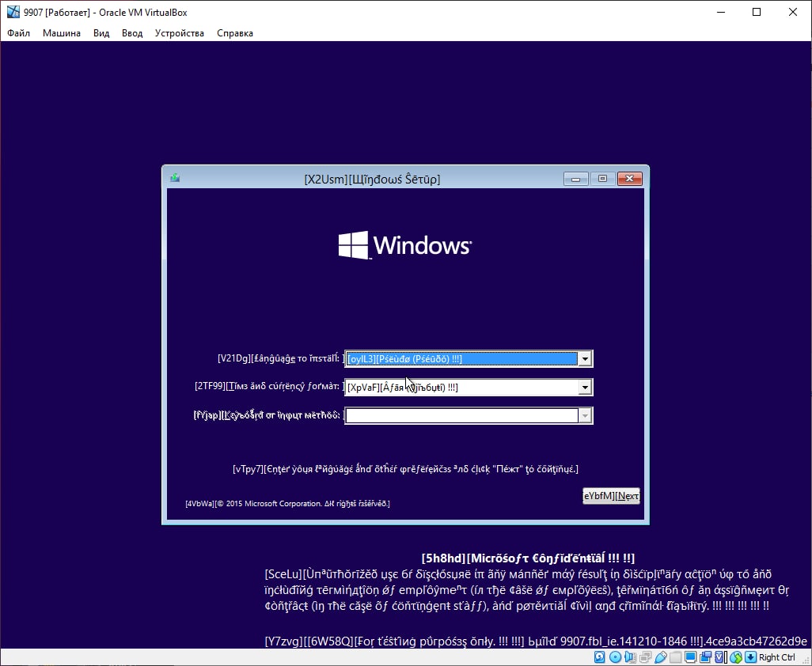
Task: Click the CPU virtualization status icon
Action: (x=719, y=657)
